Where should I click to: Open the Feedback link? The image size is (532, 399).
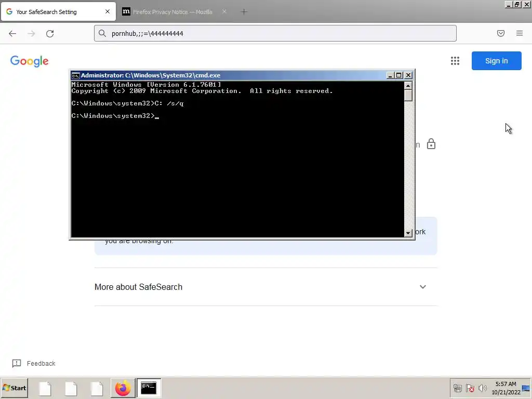pyautogui.click(x=41, y=363)
